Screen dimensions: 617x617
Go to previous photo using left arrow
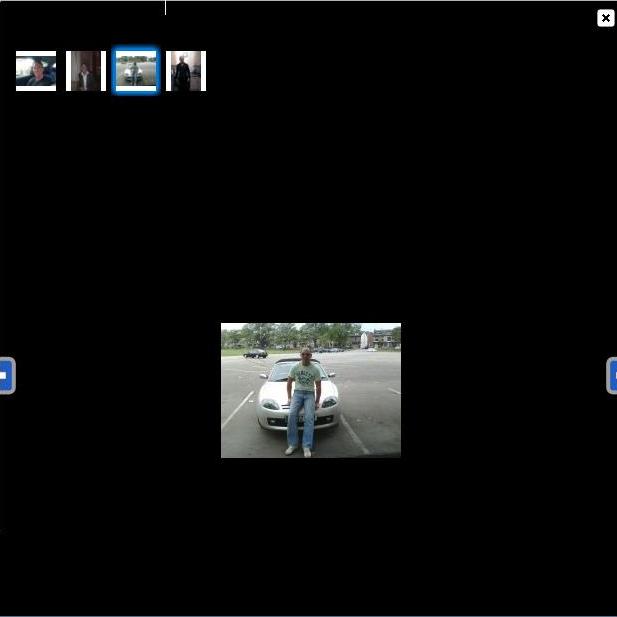[x=7, y=375]
